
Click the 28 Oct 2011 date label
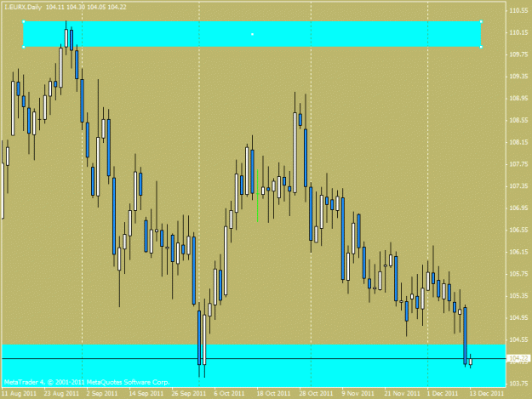click(x=316, y=394)
